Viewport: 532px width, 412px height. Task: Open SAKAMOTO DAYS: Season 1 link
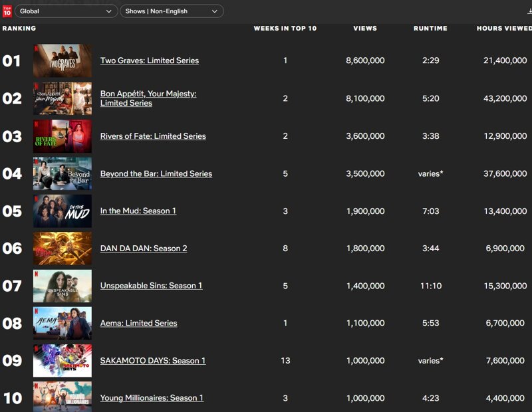tap(153, 360)
